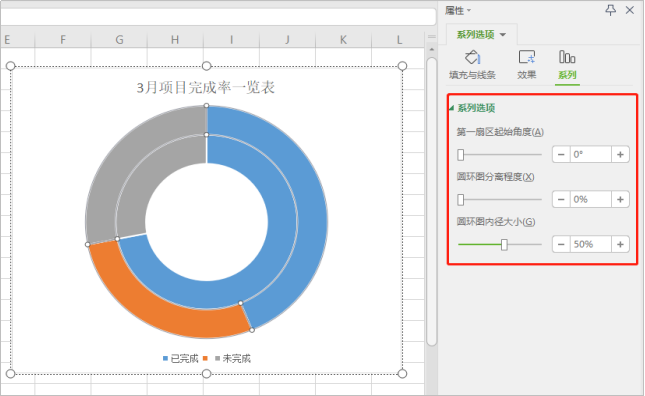Open the 系列选项 dropdown tab
This screenshot has width=645, height=396.
coord(481,35)
